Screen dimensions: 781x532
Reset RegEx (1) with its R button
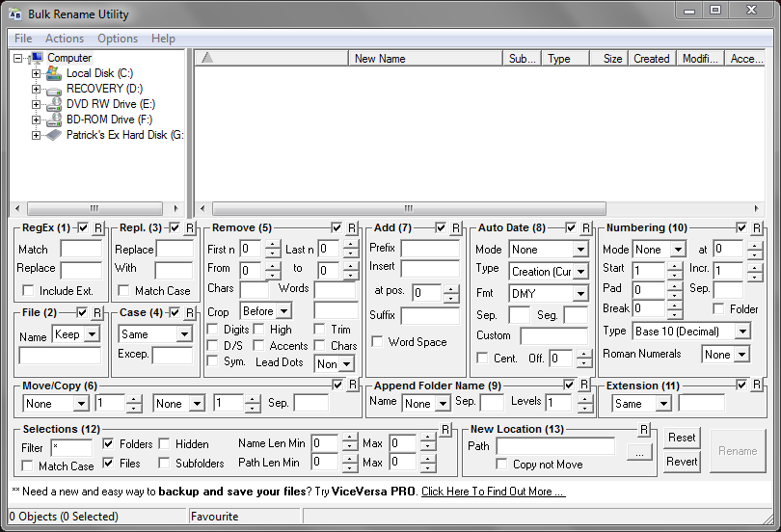pyautogui.click(x=98, y=228)
